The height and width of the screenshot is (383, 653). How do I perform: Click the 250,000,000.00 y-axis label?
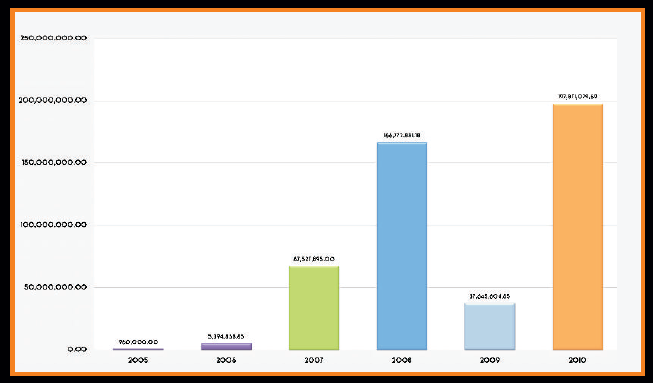tap(53, 38)
